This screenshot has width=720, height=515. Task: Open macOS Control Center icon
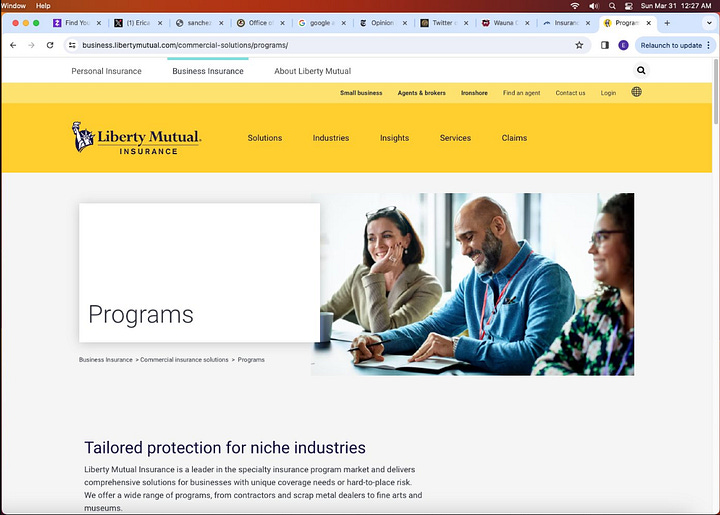pyautogui.click(x=629, y=6)
